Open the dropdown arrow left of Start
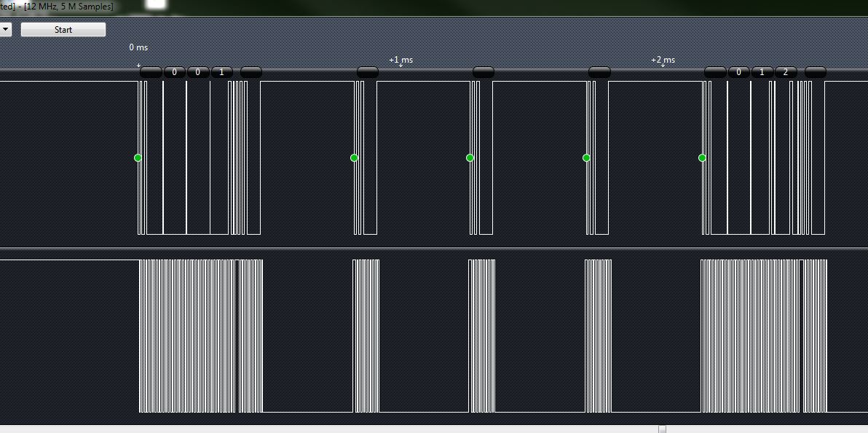The image size is (868, 433). [x=5, y=29]
